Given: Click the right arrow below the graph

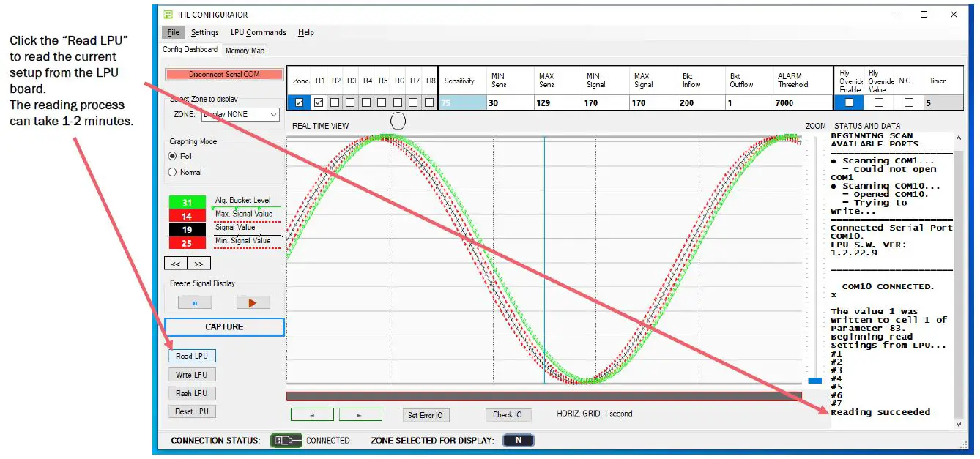Looking at the screenshot, I should pyautogui.click(x=360, y=414).
